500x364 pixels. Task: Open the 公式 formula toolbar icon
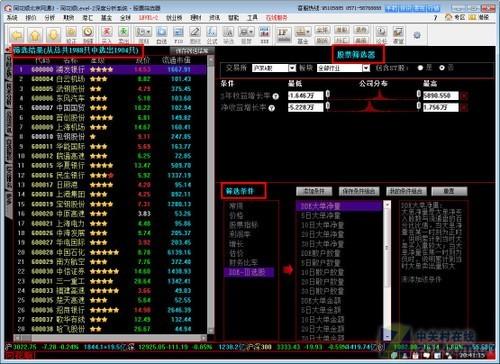click(x=212, y=35)
